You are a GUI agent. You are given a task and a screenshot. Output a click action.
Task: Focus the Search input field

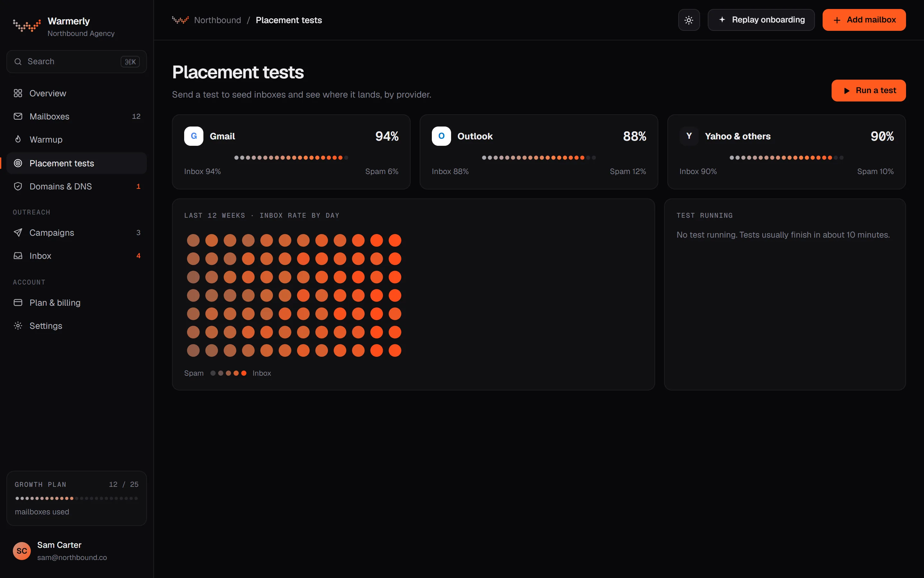click(x=77, y=62)
